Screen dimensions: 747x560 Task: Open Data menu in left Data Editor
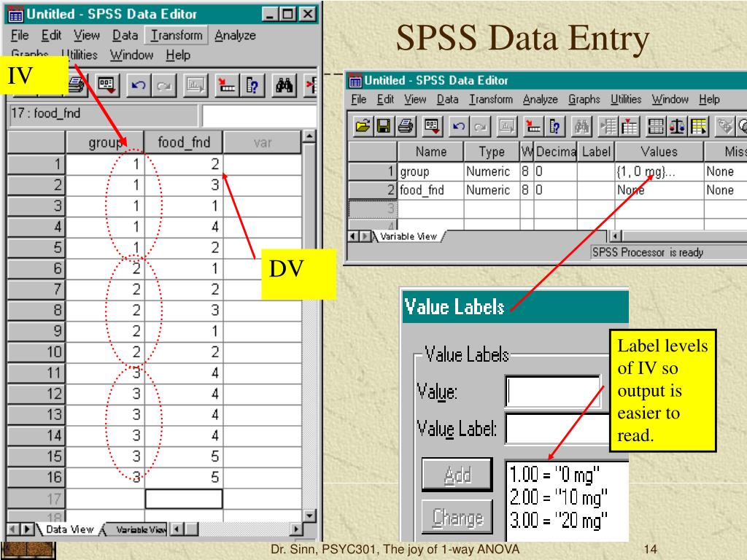tap(125, 35)
